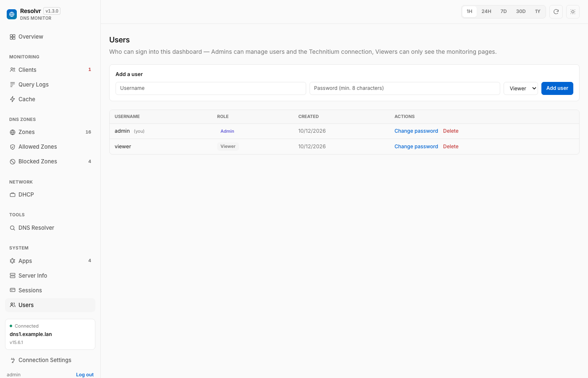Screen dimensions: 588x378
Task: Click the Resolvr globe logo icon
Action: pos(12,14)
